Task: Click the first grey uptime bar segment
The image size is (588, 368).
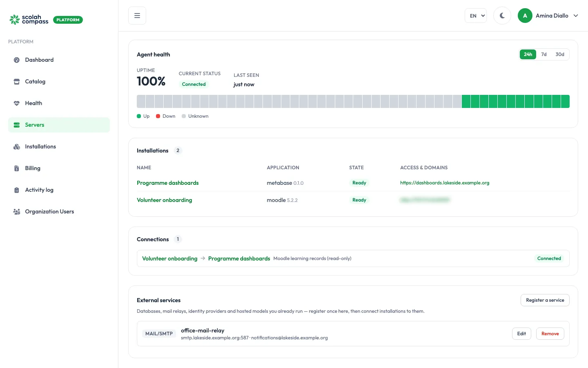Action: click(141, 101)
